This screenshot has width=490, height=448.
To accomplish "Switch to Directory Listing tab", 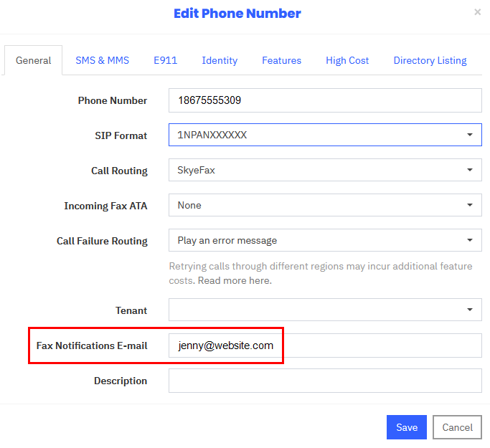I will (430, 60).
